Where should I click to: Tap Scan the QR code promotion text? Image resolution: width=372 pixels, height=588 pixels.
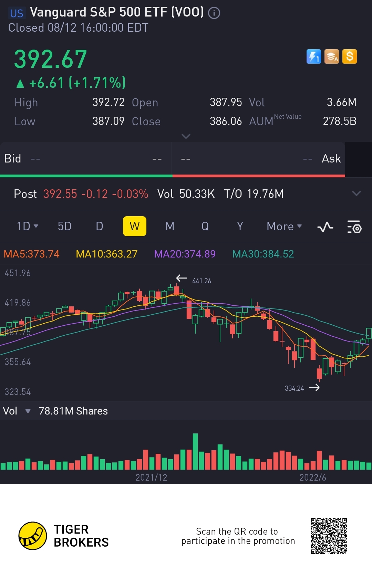238,536
